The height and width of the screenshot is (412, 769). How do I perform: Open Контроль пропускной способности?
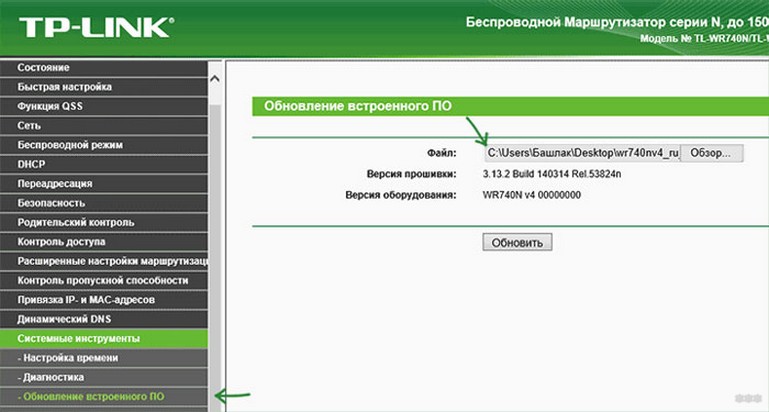click(x=103, y=281)
